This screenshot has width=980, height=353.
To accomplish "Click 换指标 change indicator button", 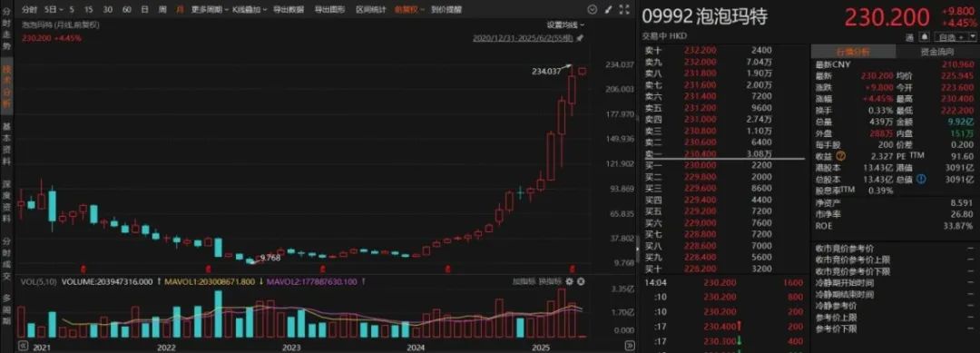I will [549, 282].
